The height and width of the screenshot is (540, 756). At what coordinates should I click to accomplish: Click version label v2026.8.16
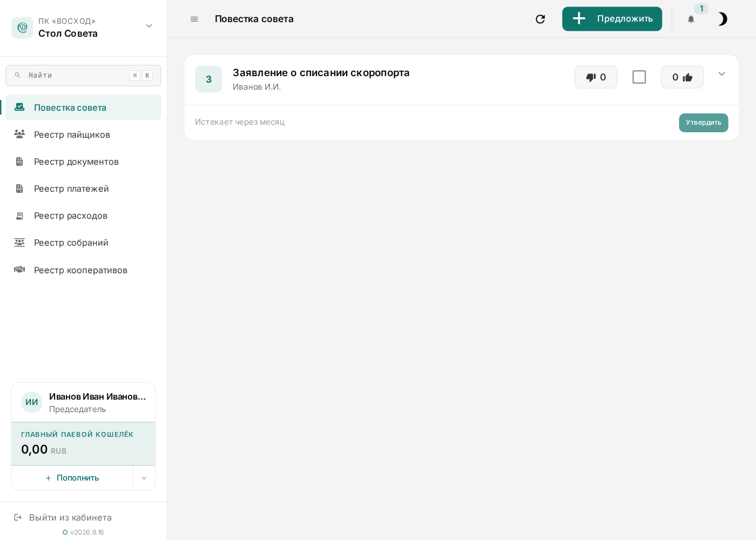click(87, 532)
